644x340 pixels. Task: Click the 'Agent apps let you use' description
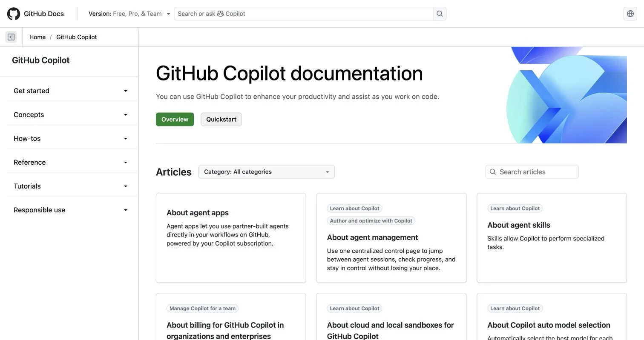(x=227, y=235)
